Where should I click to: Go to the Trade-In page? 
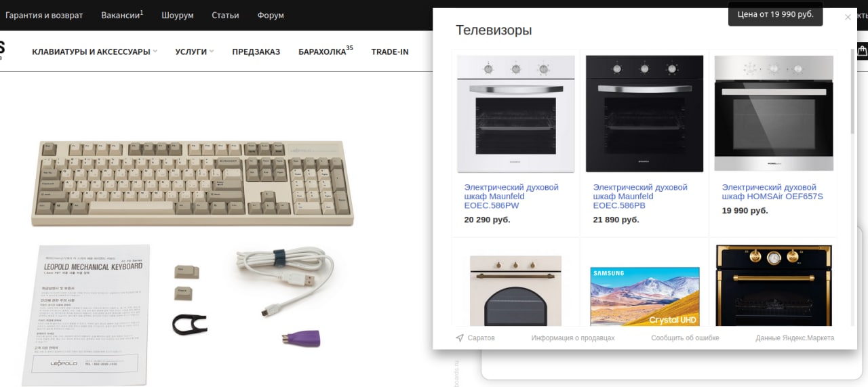coord(390,52)
